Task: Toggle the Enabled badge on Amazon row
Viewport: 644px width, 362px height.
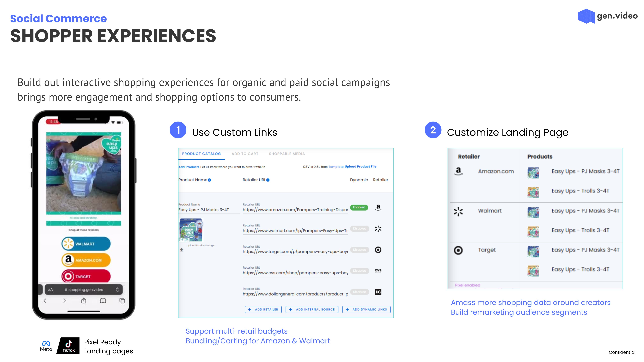Action: coord(359,207)
